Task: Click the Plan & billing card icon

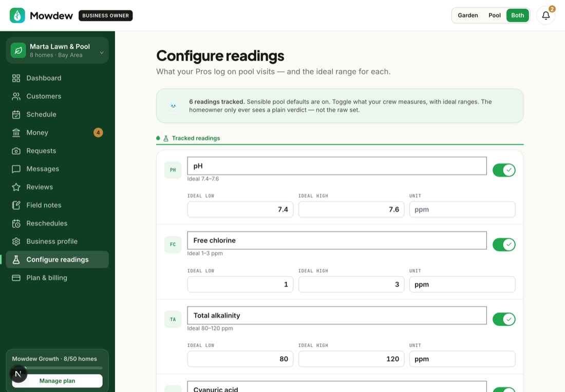Action: click(x=16, y=278)
